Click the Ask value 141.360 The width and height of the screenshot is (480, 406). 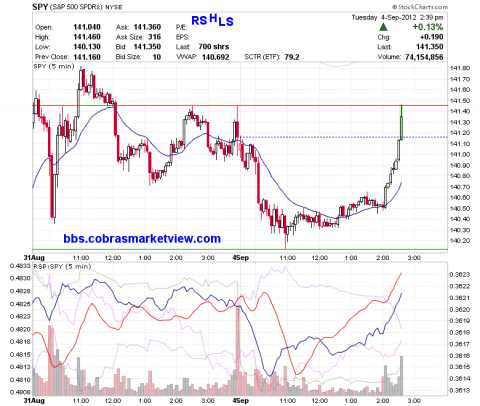(x=147, y=27)
